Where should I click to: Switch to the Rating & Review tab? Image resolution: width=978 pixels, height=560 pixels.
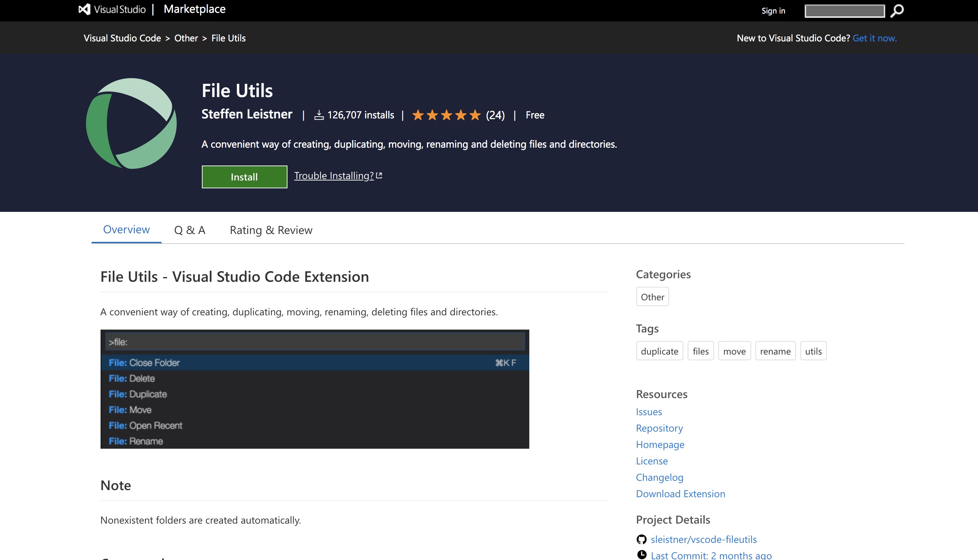pyautogui.click(x=271, y=230)
